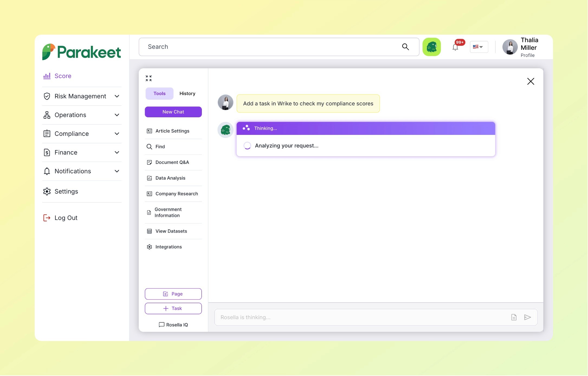Screen dimensions: 588x376
Task: Click the Analyzing your request progress spinner
Action: (x=247, y=145)
